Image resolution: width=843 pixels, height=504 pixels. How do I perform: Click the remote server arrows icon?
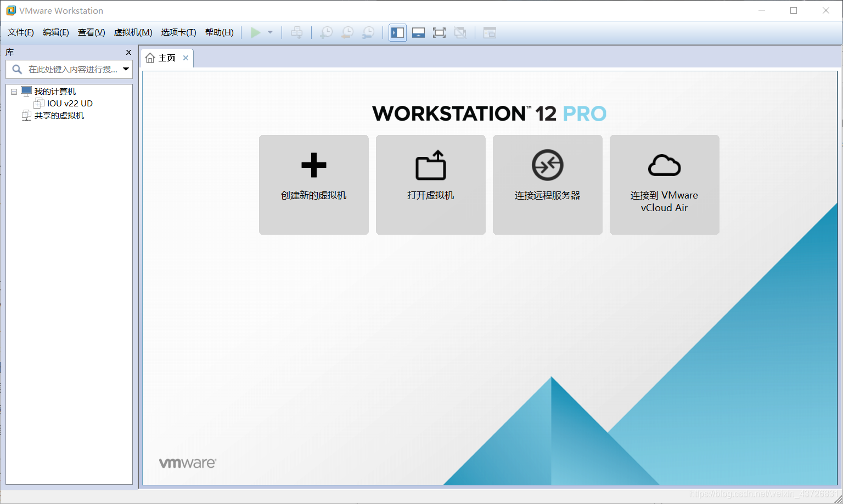click(548, 165)
